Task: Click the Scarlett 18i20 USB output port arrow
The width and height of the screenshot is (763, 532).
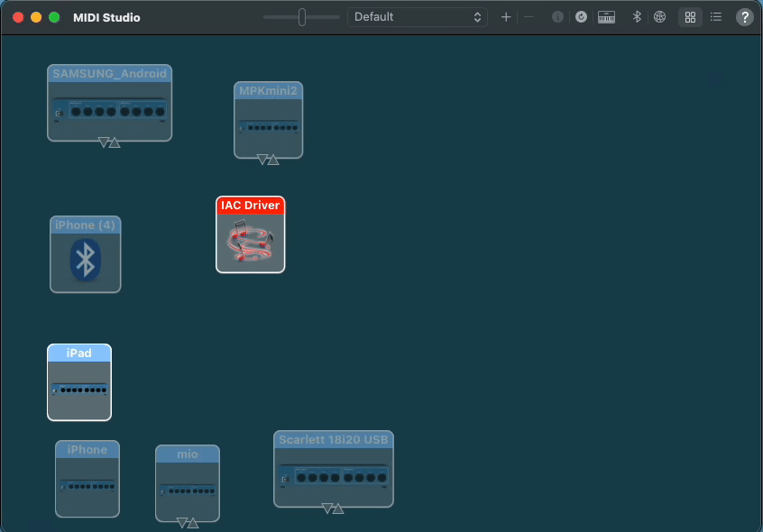Action: click(327, 509)
